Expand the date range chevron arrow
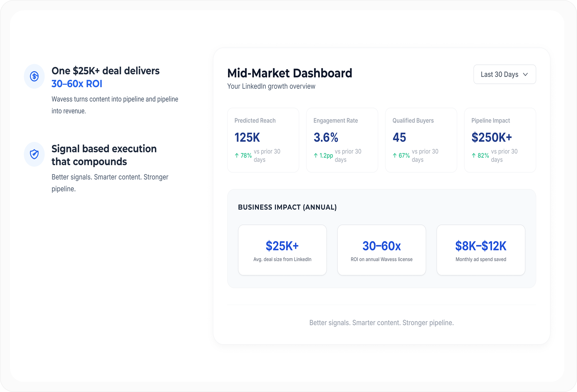 (x=525, y=74)
